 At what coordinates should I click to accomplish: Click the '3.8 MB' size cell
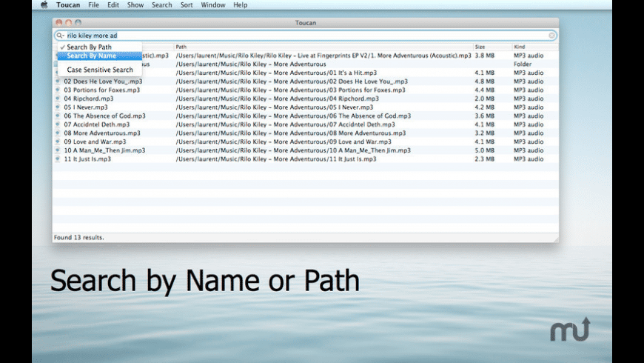pyautogui.click(x=485, y=56)
